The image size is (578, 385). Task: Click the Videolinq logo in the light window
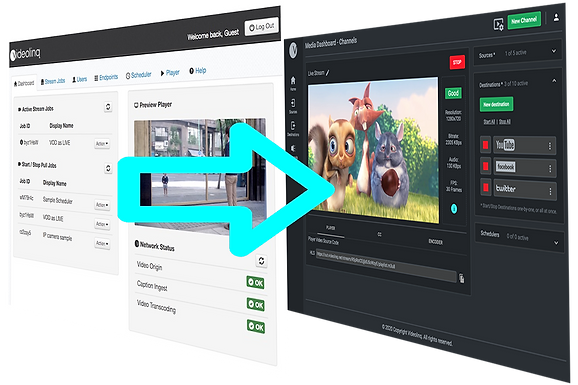pyautogui.click(x=25, y=54)
